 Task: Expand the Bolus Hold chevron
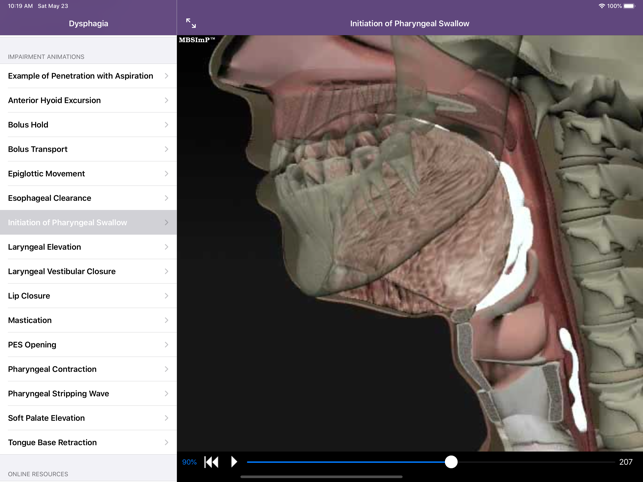click(166, 125)
